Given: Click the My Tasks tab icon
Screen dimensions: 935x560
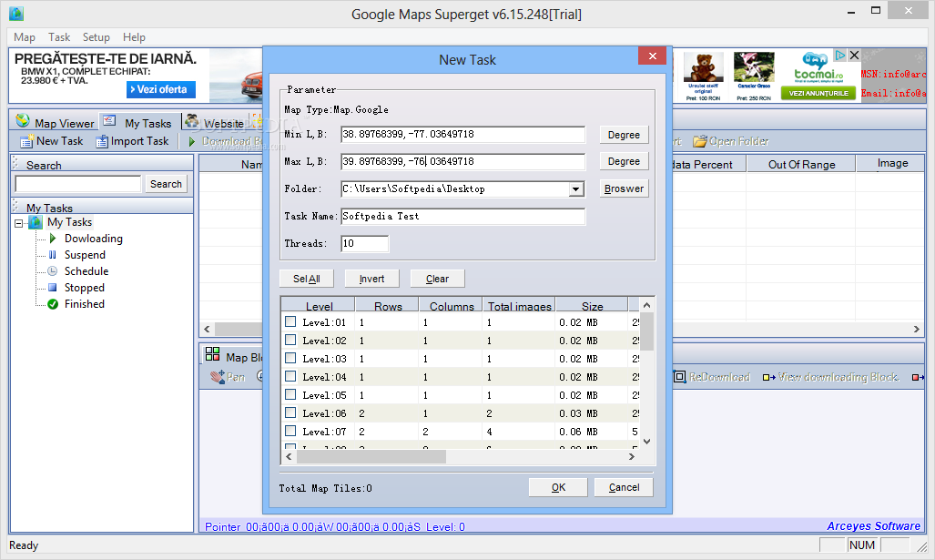Looking at the screenshot, I should click(109, 121).
